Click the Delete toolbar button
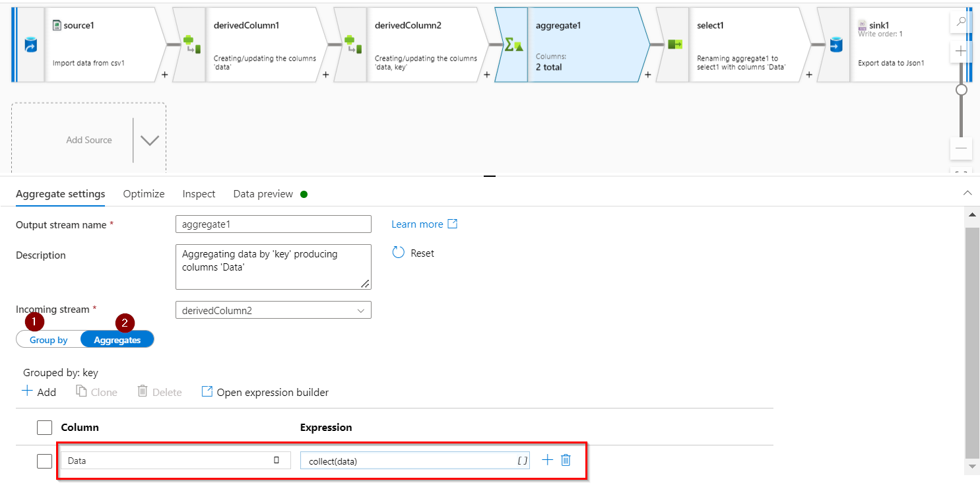The height and width of the screenshot is (489, 980). (159, 391)
